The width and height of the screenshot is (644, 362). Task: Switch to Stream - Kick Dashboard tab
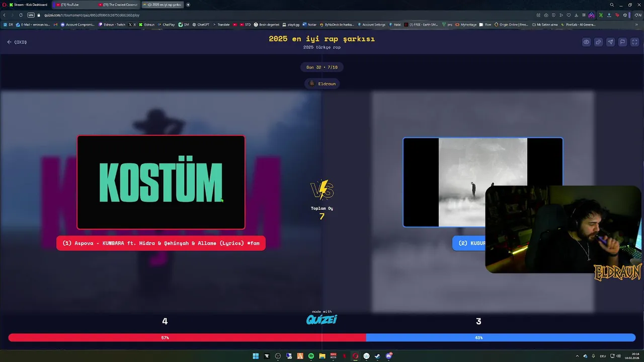[29, 5]
